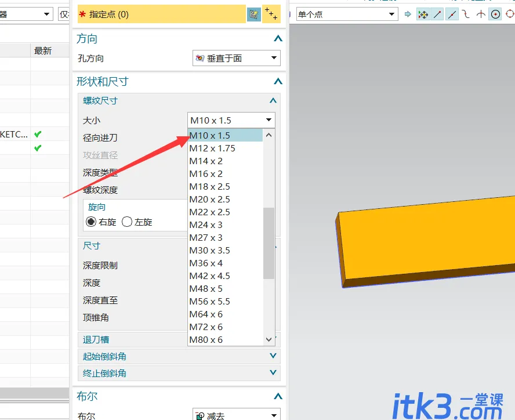Screen dimensions: 515x420
Task: Click the 深度直至 label
Action: [x=100, y=300]
